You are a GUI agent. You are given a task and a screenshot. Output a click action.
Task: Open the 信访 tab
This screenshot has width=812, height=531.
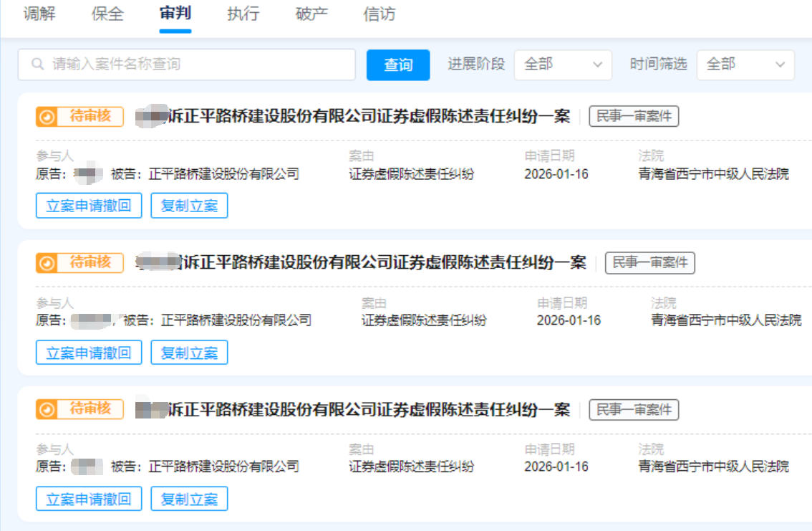(x=379, y=14)
